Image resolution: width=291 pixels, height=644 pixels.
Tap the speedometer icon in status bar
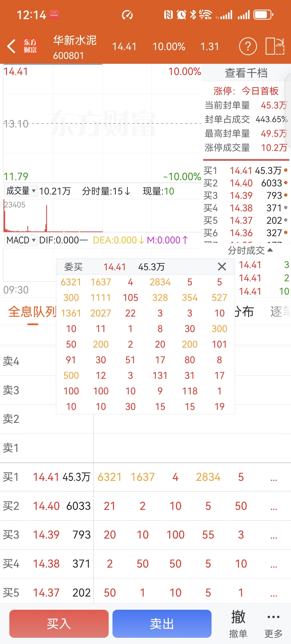pos(127,15)
